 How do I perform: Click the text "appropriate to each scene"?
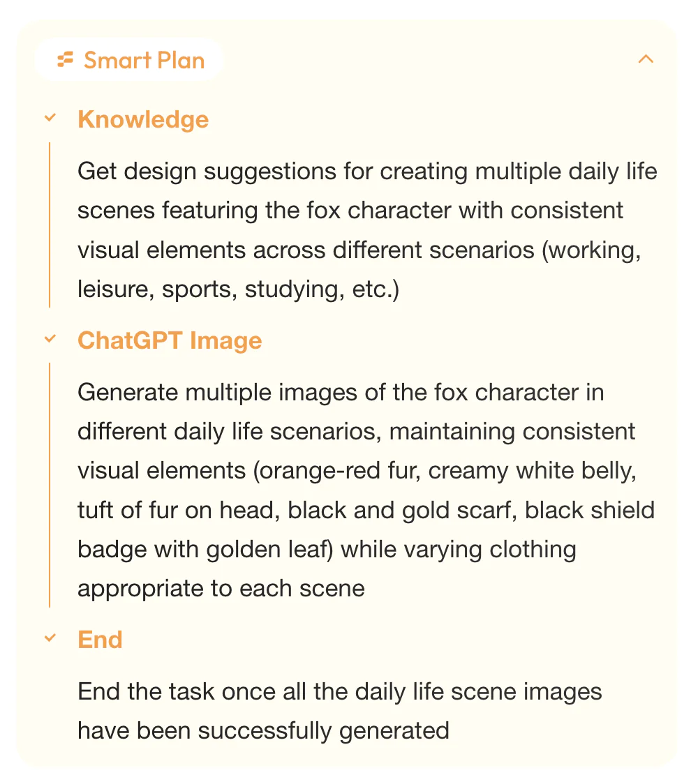point(221,588)
